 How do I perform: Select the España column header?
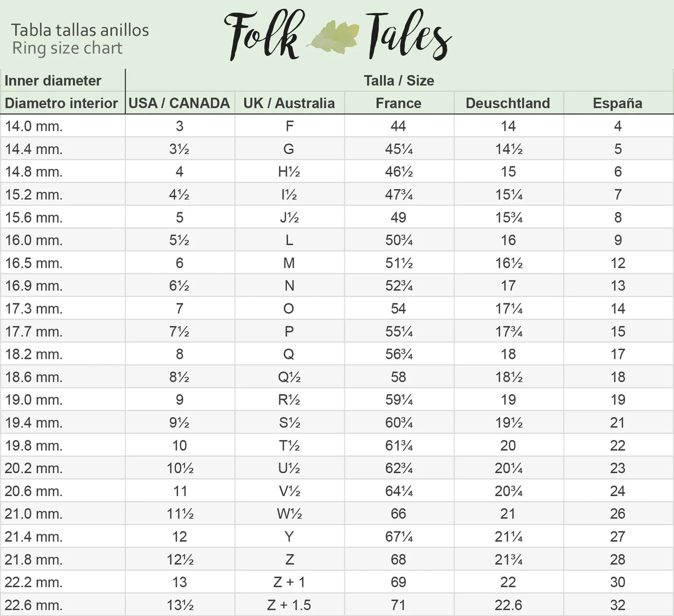pos(617,103)
